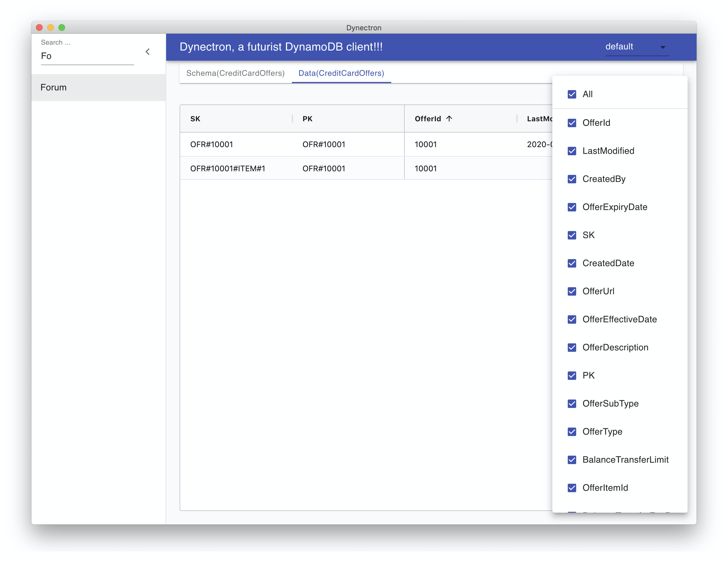Screen dimensions: 728x566
Task: Select the Forum table in sidebar
Action: click(x=54, y=87)
